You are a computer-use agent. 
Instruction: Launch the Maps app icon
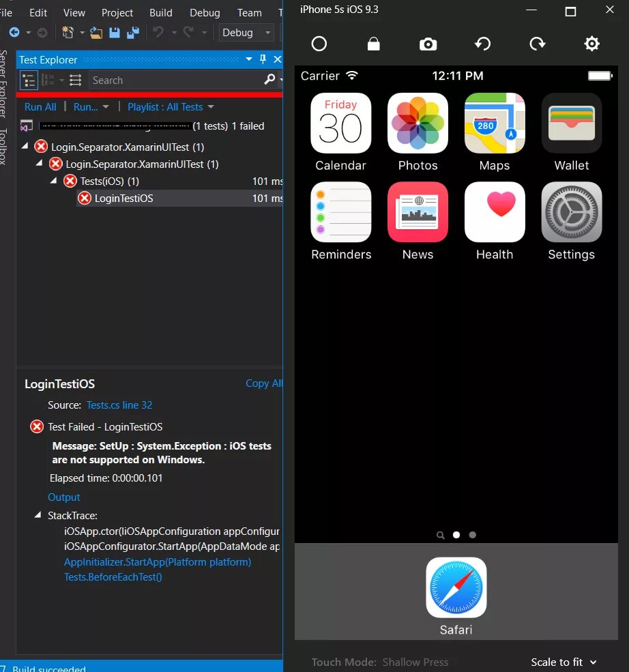point(495,123)
